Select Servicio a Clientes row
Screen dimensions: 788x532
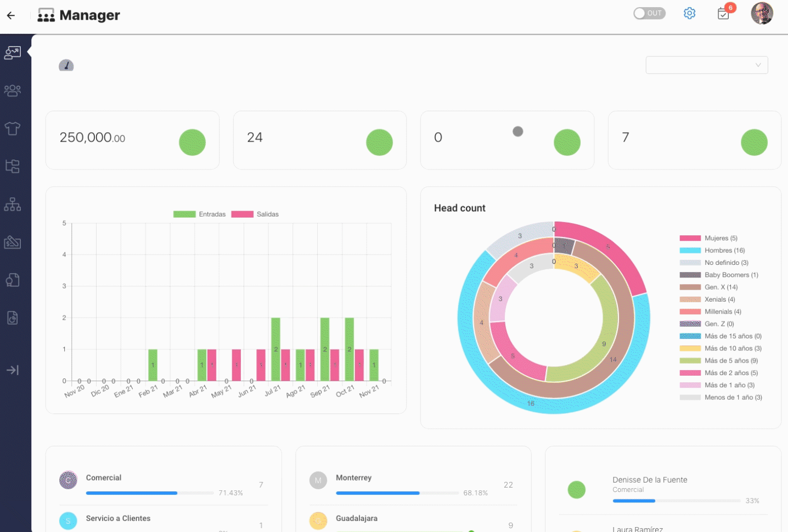(164, 520)
